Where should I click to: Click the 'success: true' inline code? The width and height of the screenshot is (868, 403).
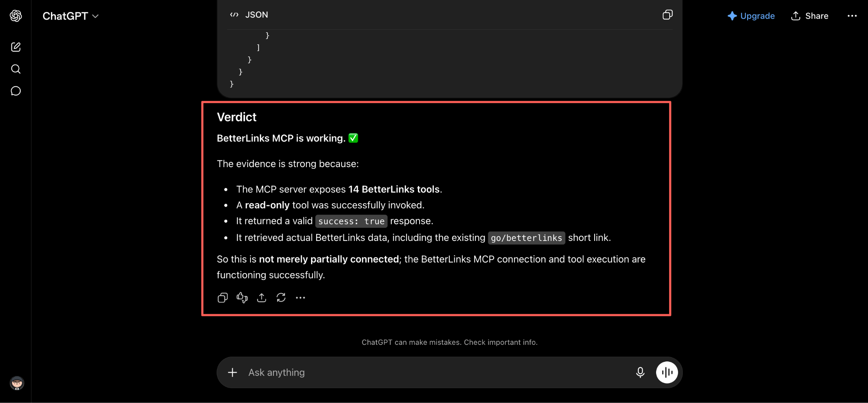pyautogui.click(x=351, y=221)
